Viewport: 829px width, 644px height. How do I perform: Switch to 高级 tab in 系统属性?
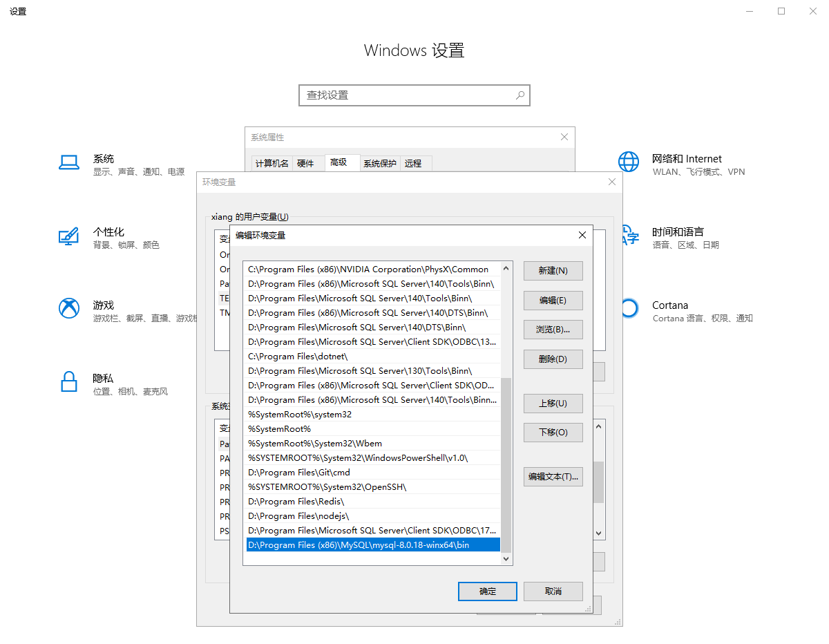click(342, 162)
